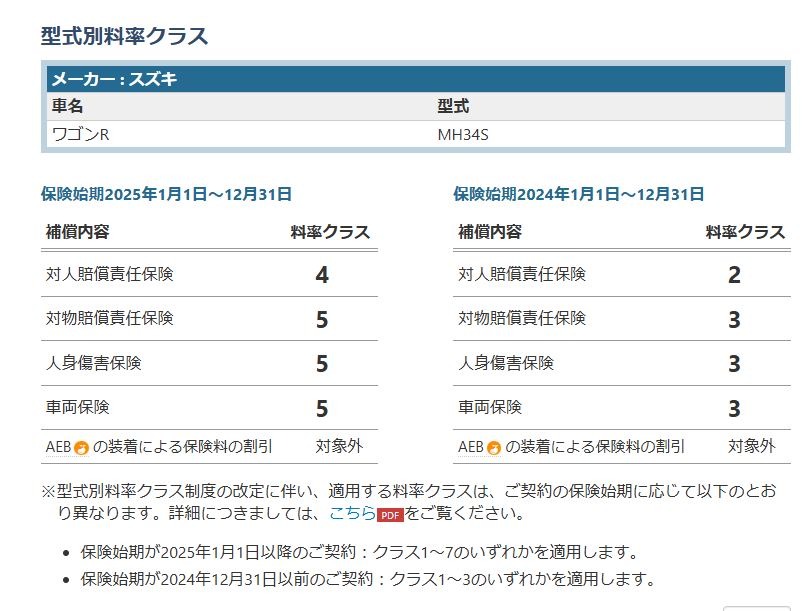Image resolution: width=807 pixels, height=611 pixels.
Task: Click the class 3 value for 2024 対物賠償
Action: pyautogui.click(x=734, y=320)
